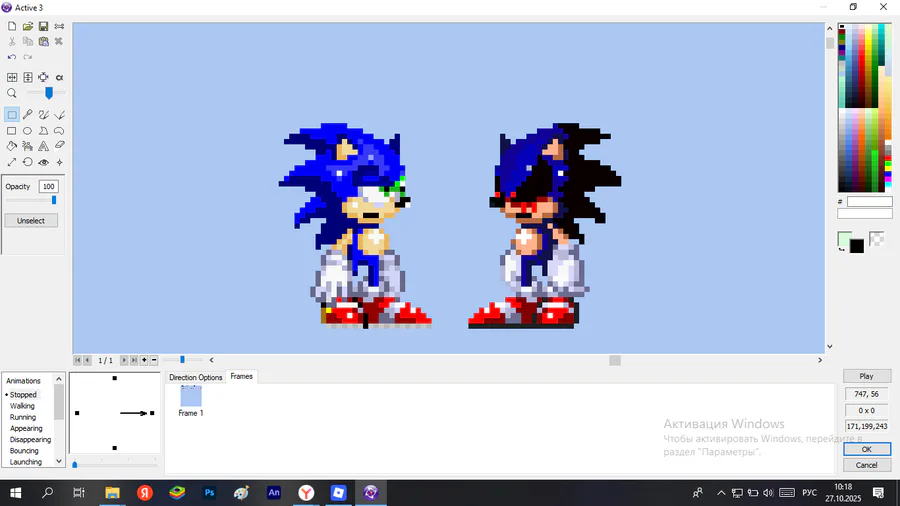Flip the image horizontally
The height and width of the screenshot is (506, 900).
point(11,77)
